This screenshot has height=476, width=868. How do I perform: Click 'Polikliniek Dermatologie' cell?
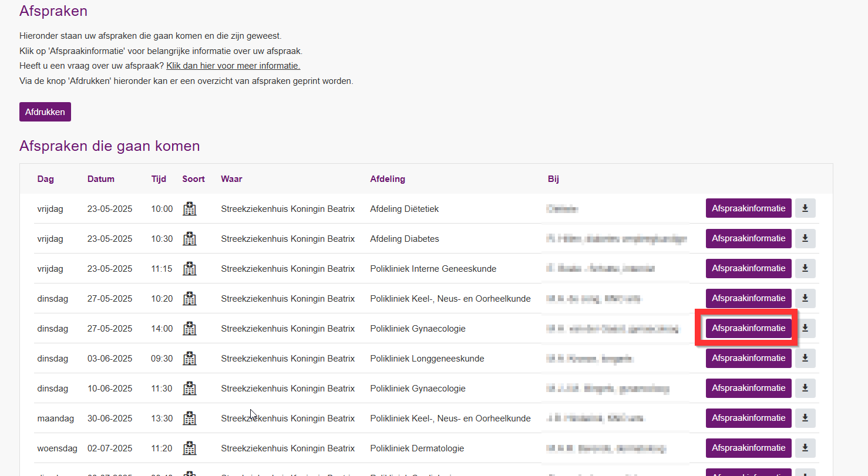(x=417, y=448)
